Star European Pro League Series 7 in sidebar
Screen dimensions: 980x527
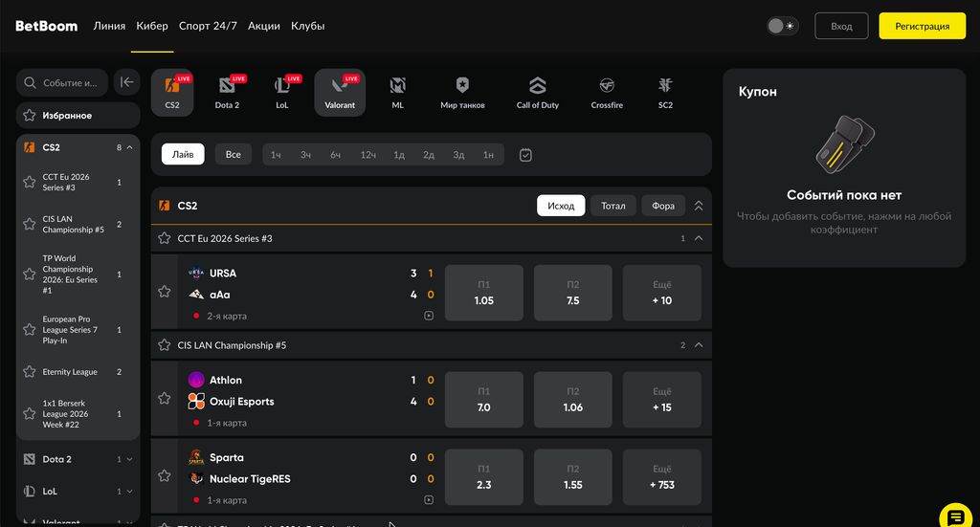click(30, 330)
